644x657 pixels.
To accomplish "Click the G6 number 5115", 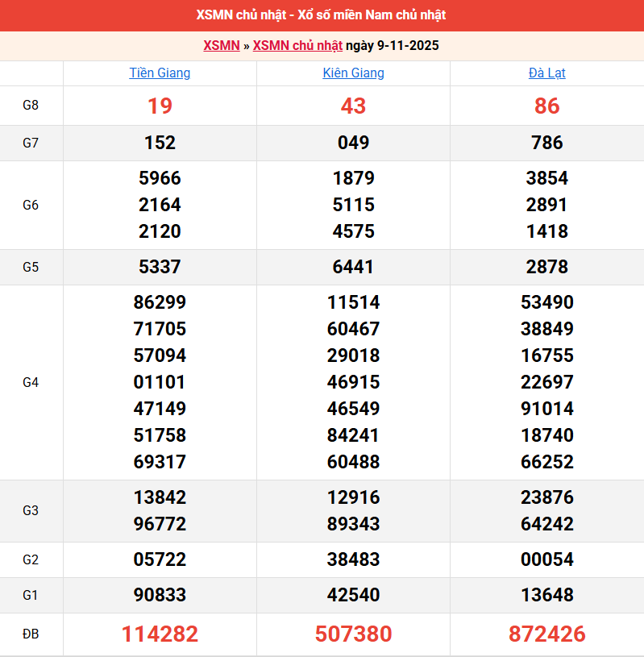I will coord(353,205).
